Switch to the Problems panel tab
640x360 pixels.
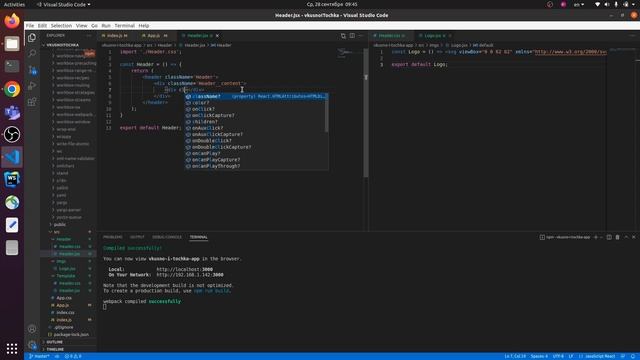click(x=113, y=237)
